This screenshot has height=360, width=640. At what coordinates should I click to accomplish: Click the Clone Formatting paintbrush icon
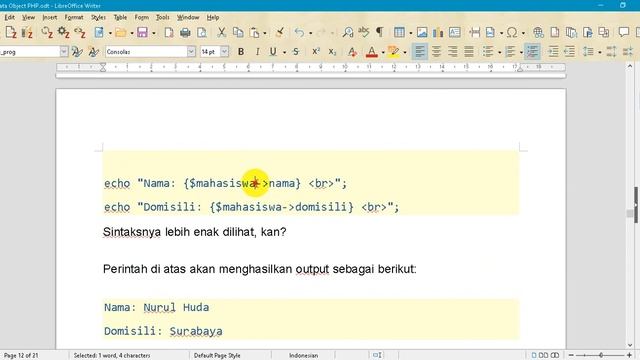point(280,32)
